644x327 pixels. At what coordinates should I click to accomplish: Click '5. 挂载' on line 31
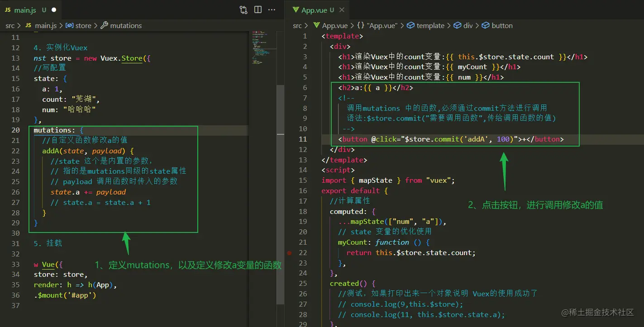click(x=48, y=243)
